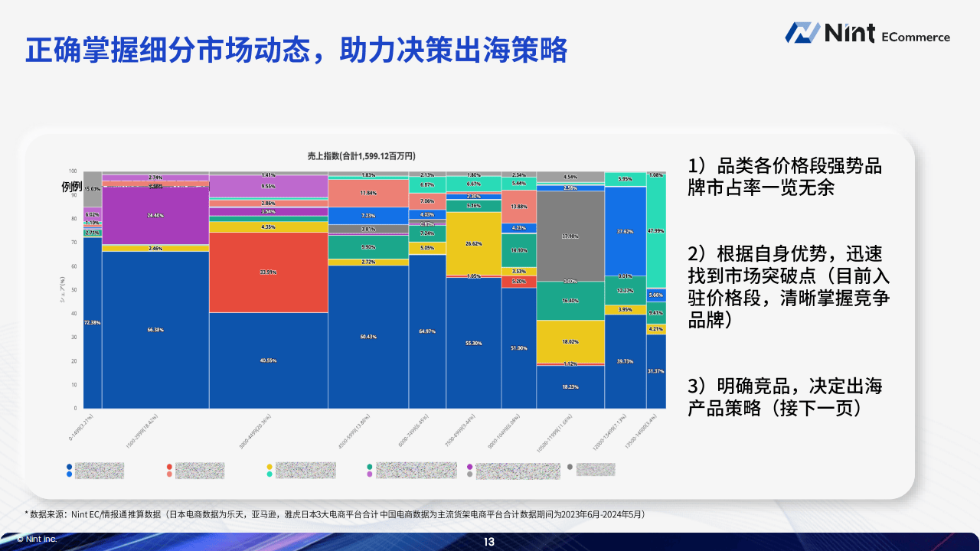
Task: Select the purple 24.40% chart segment
Action: click(x=155, y=216)
